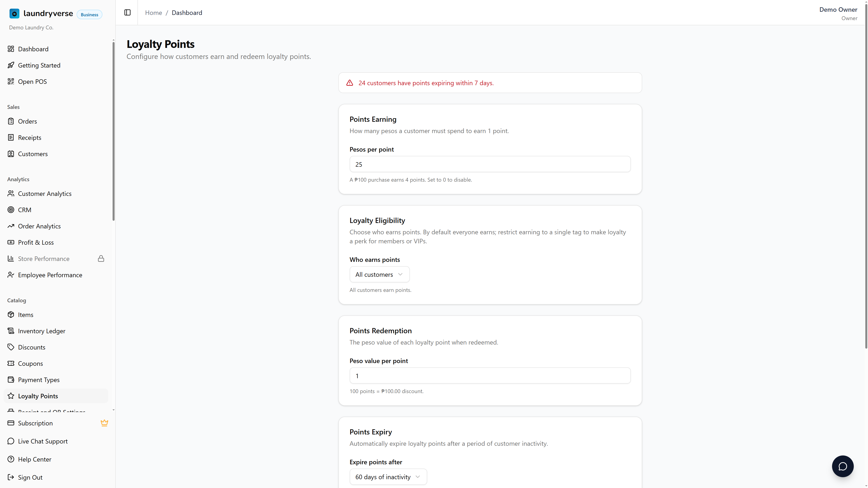Viewport: 868px width, 488px height.
Task: Click the Loyalty Points star icon
Action: tap(11, 396)
